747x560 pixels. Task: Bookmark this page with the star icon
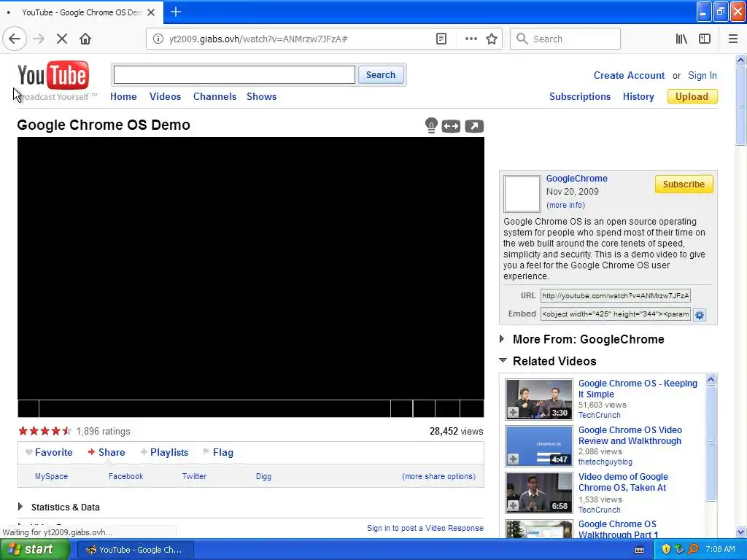point(492,39)
